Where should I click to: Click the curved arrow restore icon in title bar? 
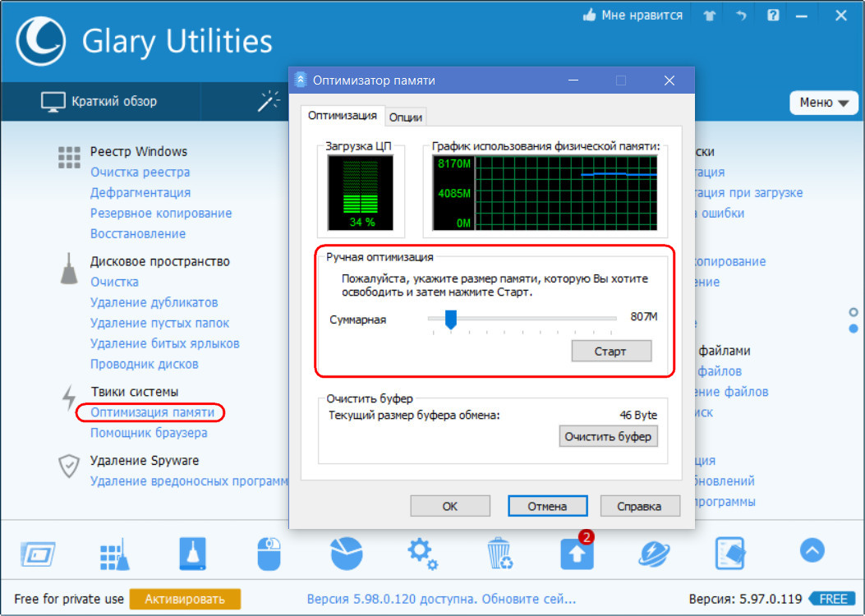click(741, 16)
